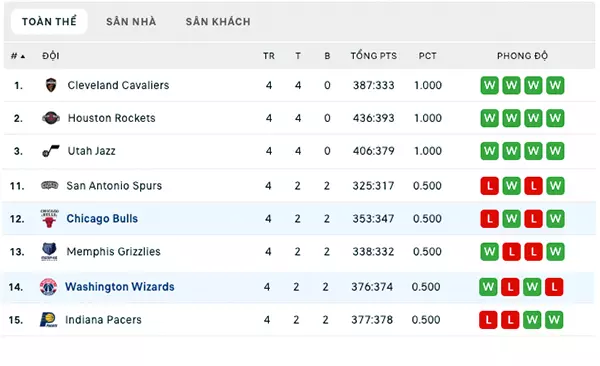Open the Washington Wizards team link

coord(120,287)
